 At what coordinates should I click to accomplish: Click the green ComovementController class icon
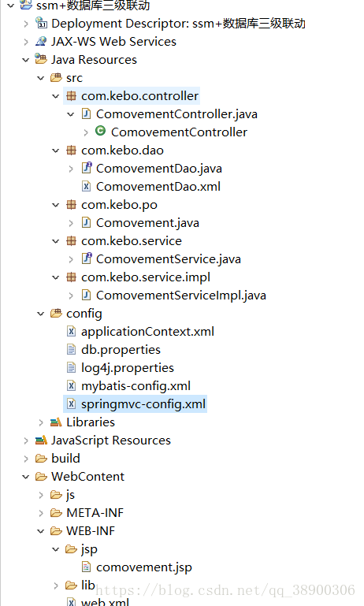[101, 132]
